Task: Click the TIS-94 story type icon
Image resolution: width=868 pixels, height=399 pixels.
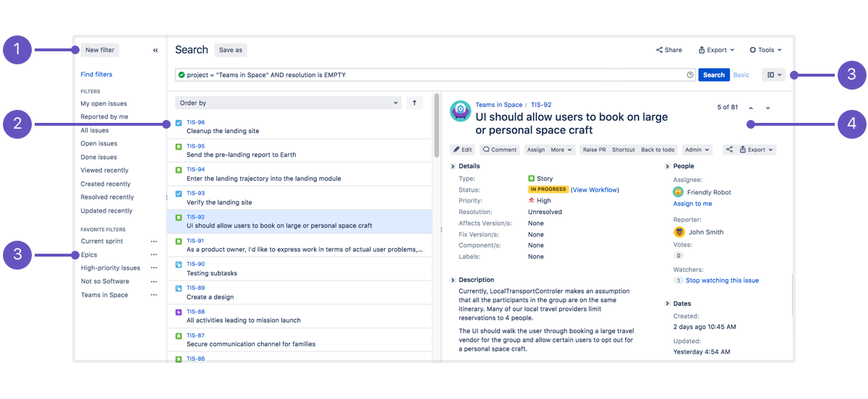Action: [179, 170]
